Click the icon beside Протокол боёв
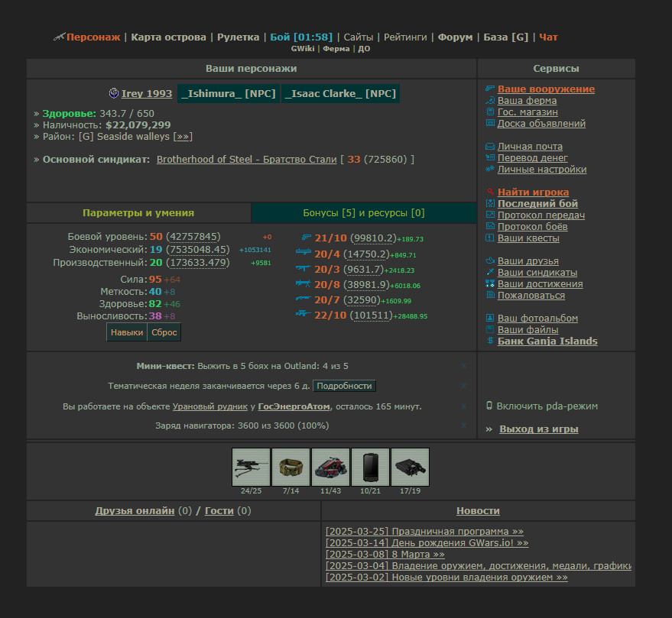The width and height of the screenshot is (672, 618). (490, 226)
